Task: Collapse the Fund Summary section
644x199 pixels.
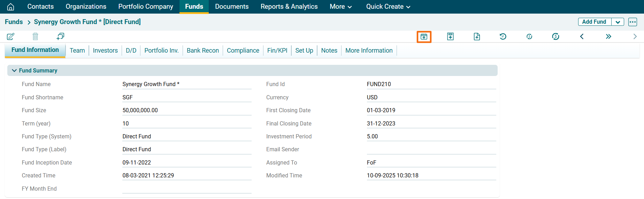Action: point(14,70)
